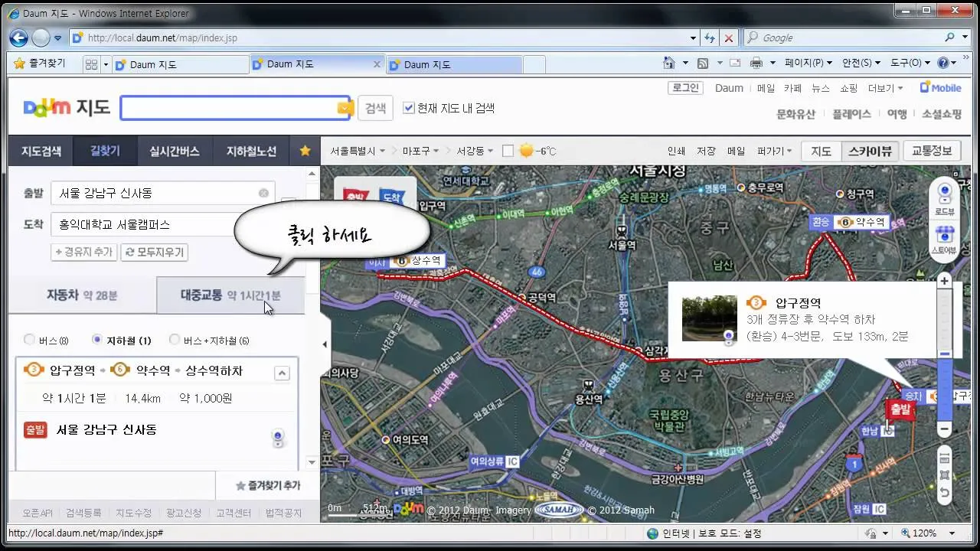The width and height of the screenshot is (980, 551).
Task: Click the 상수역 arrival station marker
Action: pos(406,261)
